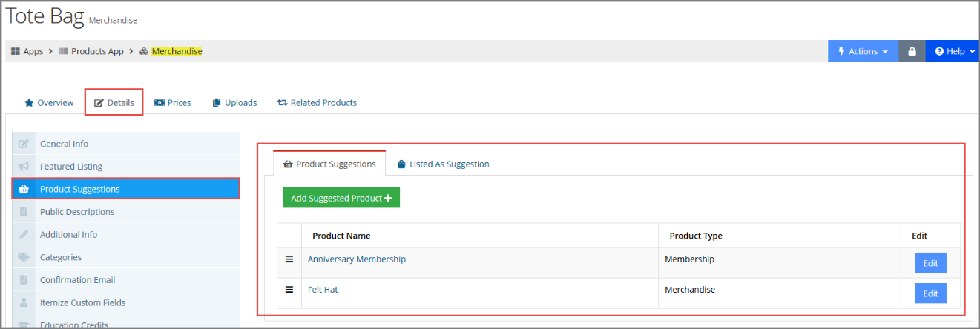980x329 pixels.
Task: Open the Actions dropdown menu
Action: [864, 51]
